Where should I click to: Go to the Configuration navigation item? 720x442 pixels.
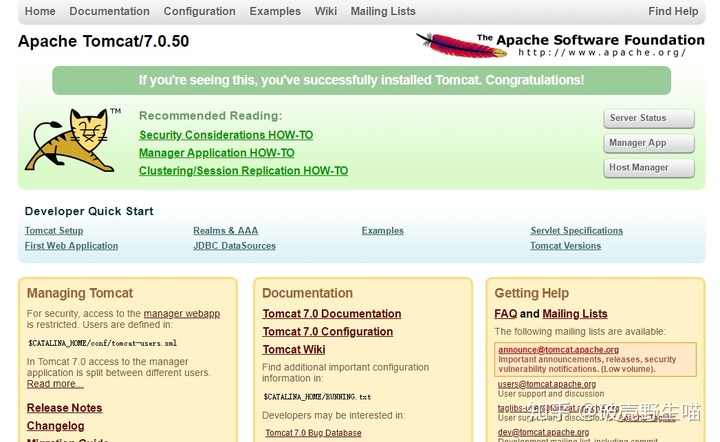point(199,11)
